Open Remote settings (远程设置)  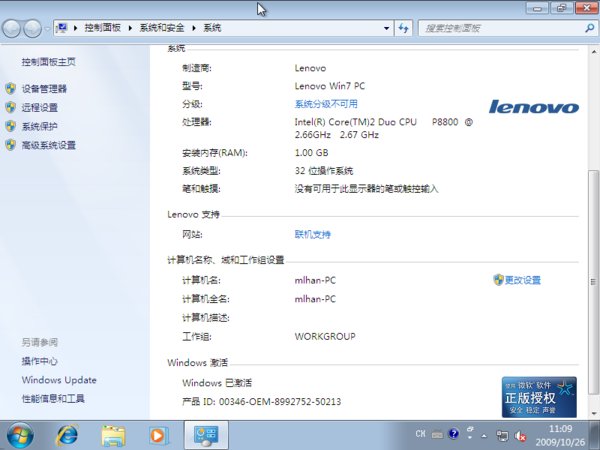(40, 108)
